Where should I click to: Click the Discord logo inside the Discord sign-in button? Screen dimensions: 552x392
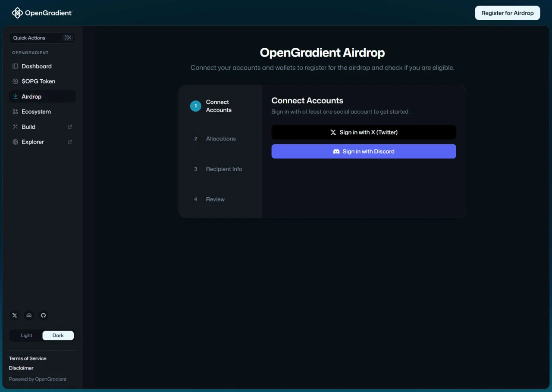click(336, 152)
